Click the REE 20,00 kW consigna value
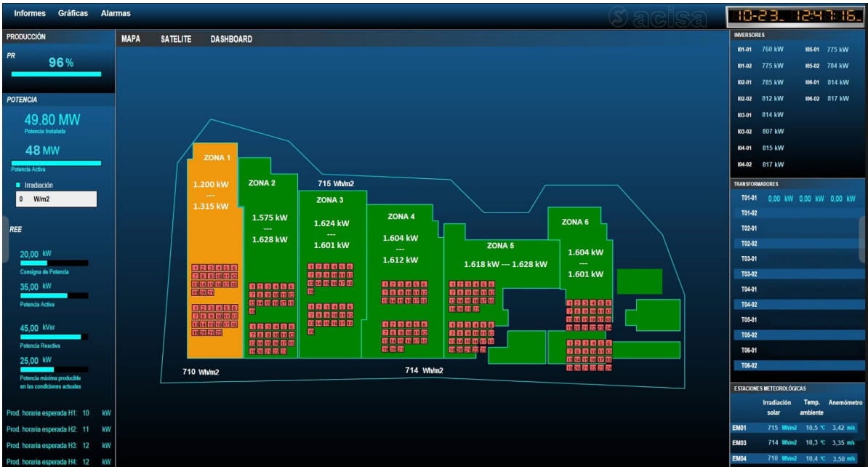 [x=36, y=255]
